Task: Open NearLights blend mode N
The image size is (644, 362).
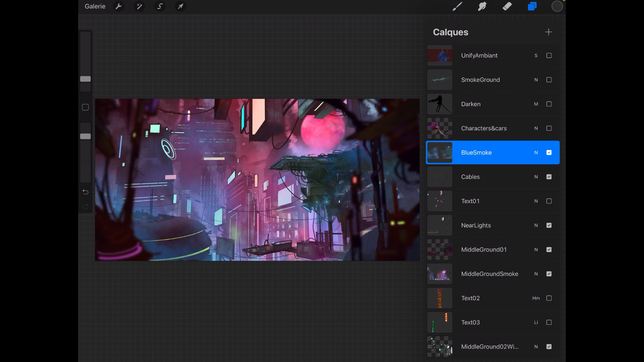Action: coord(536,225)
